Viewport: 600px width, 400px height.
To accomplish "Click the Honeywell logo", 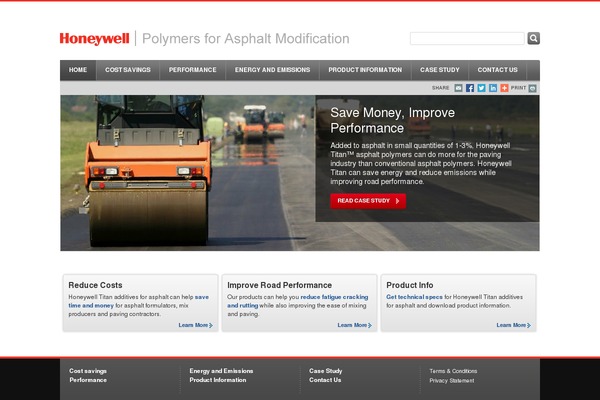I will [94, 39].
